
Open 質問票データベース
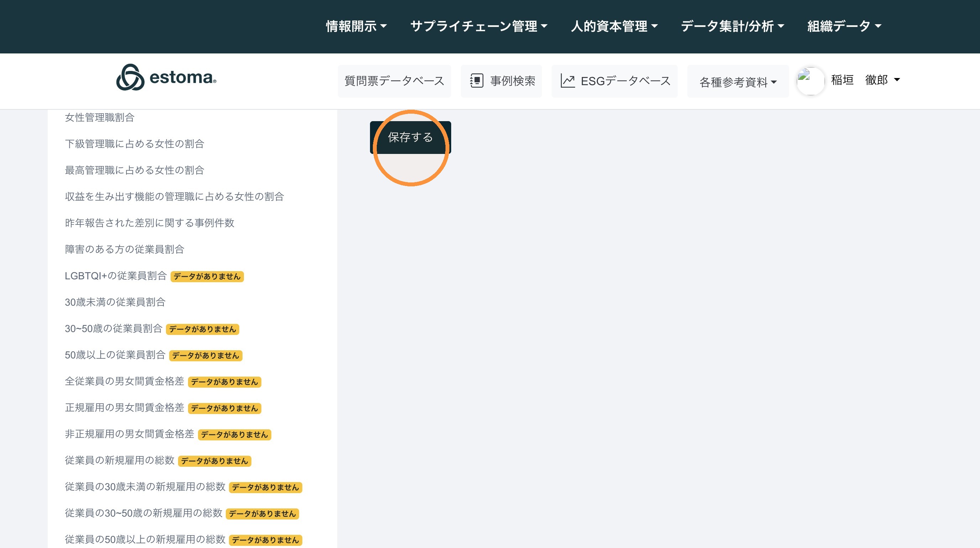click(395, 81)
